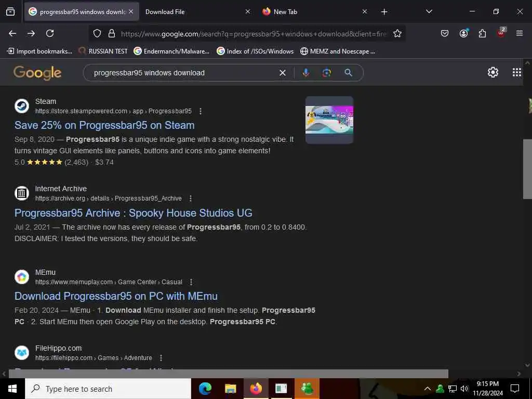Viewport: 532px width, 399px height.
Task: Open Internet Archive site favicon
Action: [x=22, y=193]
